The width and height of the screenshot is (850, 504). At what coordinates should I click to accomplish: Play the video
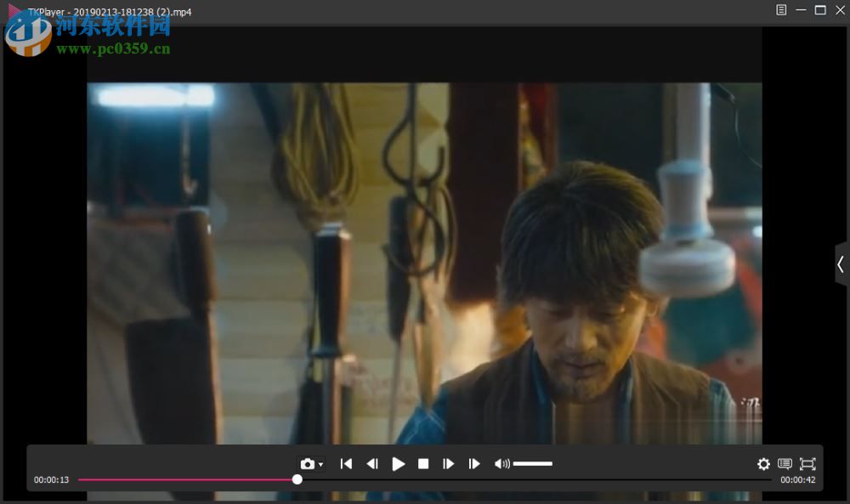[x=399, y=464]
